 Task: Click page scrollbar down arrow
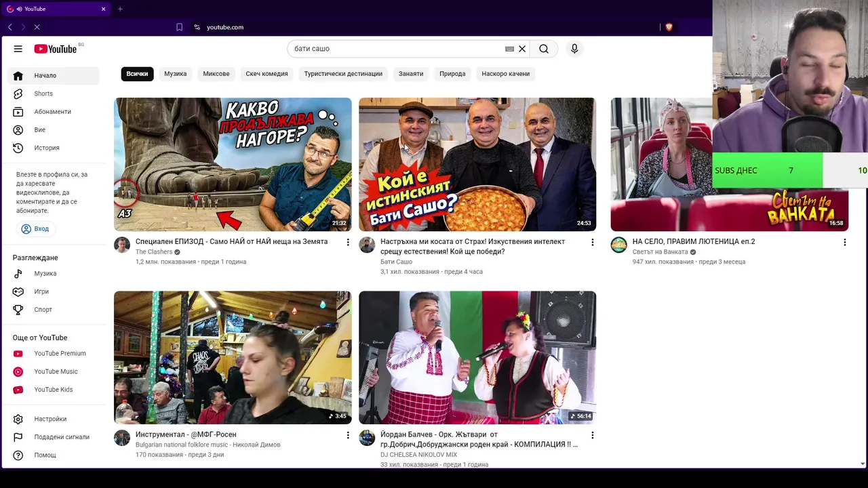pyautogui.click(x=863, y=464)
